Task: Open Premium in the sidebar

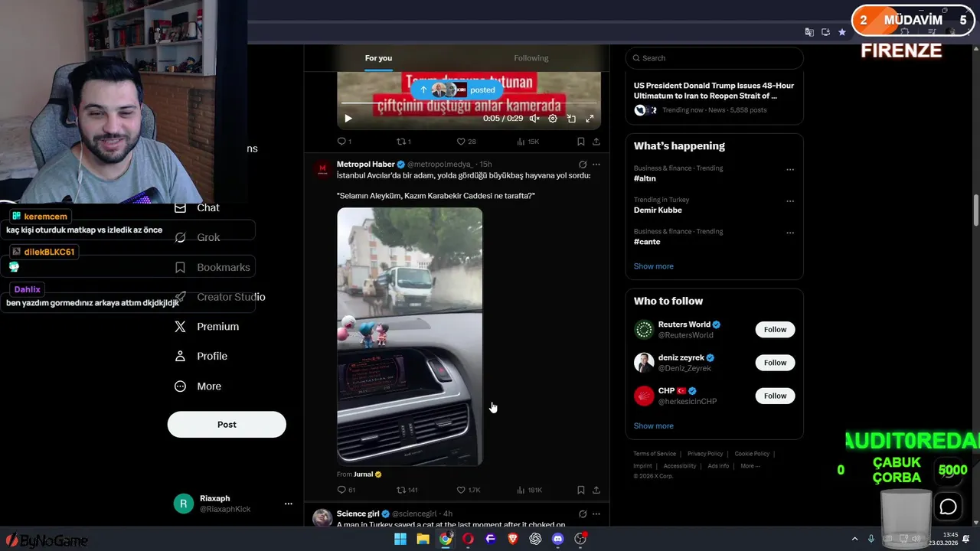Action: point(207,327)
